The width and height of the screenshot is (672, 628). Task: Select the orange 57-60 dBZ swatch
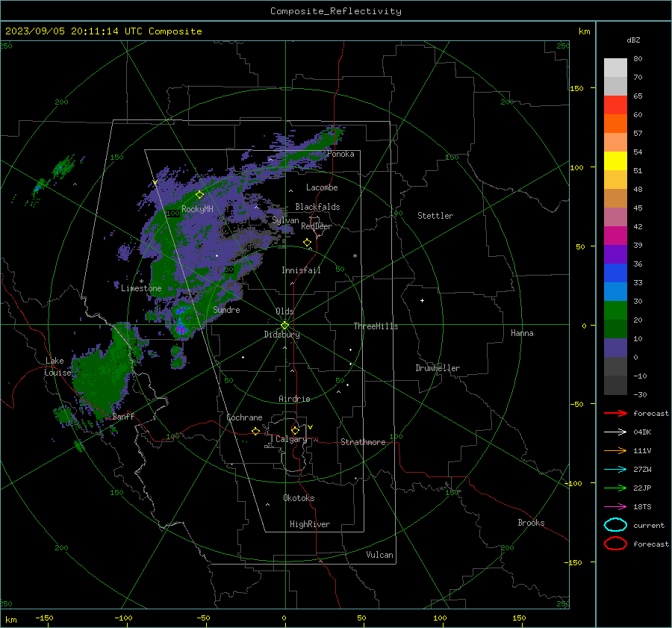point(615,124)
